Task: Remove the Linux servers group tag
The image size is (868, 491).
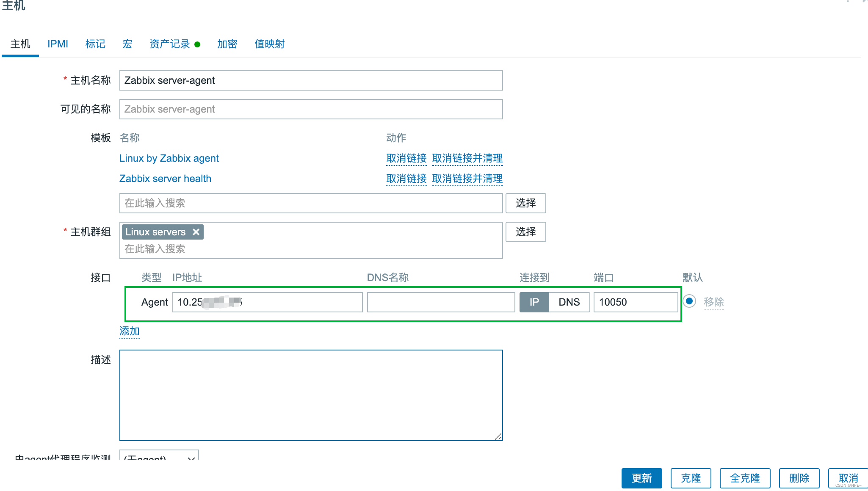Action: coord(196,232)
